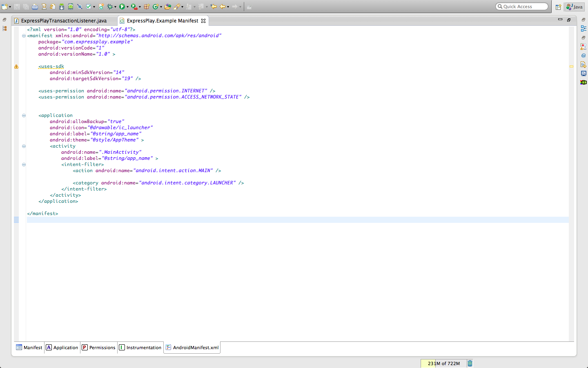Image resolution: width=588 pixels, height=368 pixels.
Task: Open the Android Virtual Device Manager
Action: [x=71, y=7]
